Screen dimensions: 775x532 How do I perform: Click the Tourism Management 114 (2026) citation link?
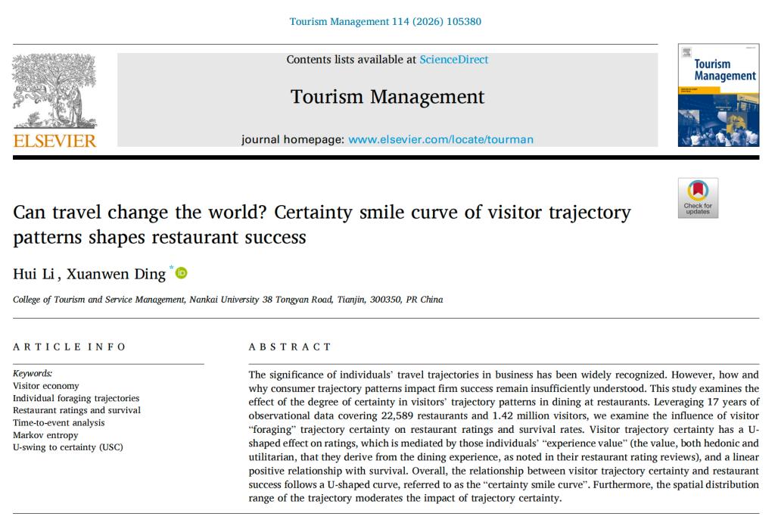pyautogui.click(x=385, y=21)
